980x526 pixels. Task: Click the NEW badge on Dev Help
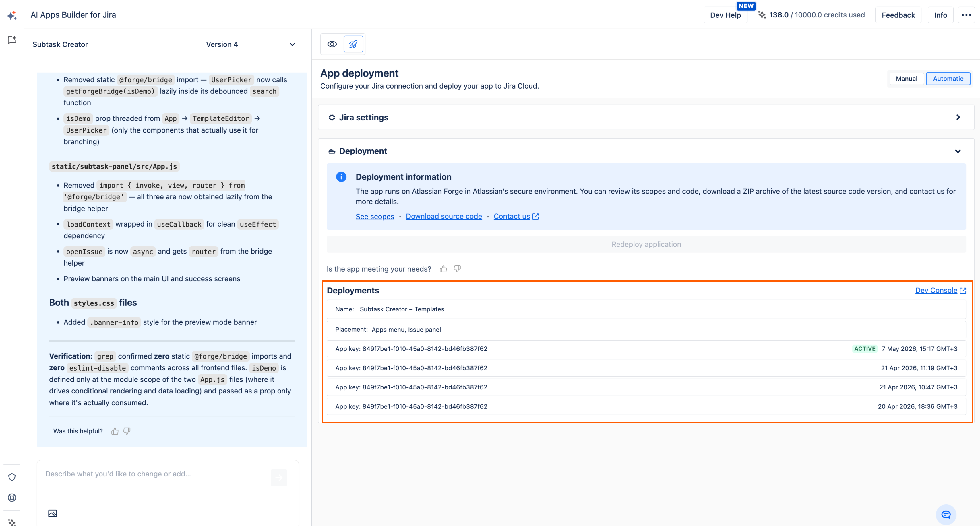pyautogui.click(x=746, y=6)
